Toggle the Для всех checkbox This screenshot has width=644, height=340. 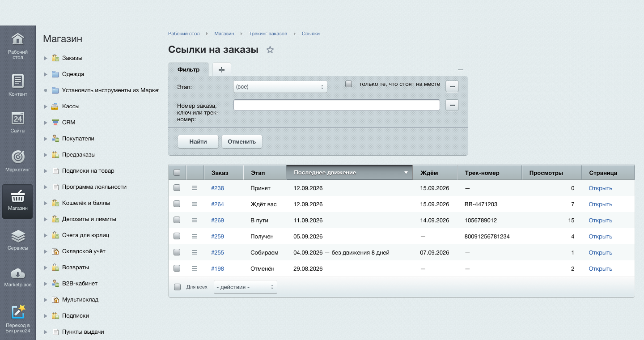pos(177,287)
